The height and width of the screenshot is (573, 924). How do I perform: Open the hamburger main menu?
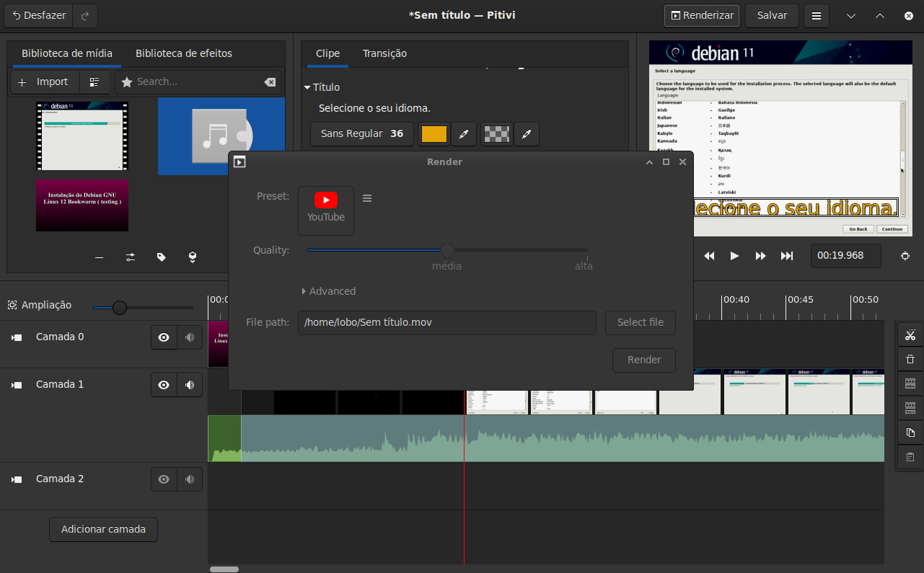[817, 15]
